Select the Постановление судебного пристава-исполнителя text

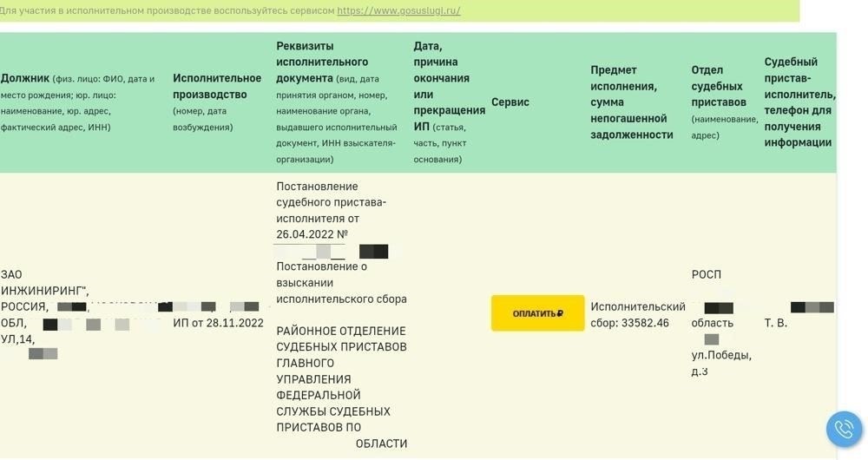[x=331, y=202]
